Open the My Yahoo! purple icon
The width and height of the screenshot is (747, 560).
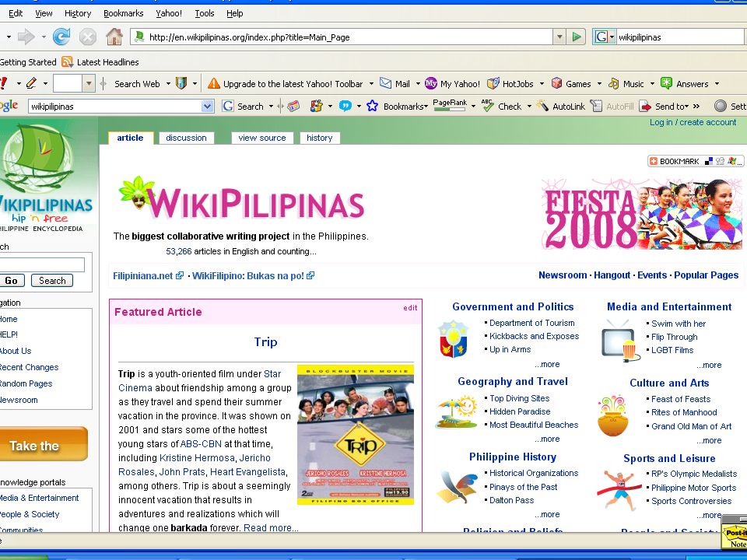tap(430, 83)
